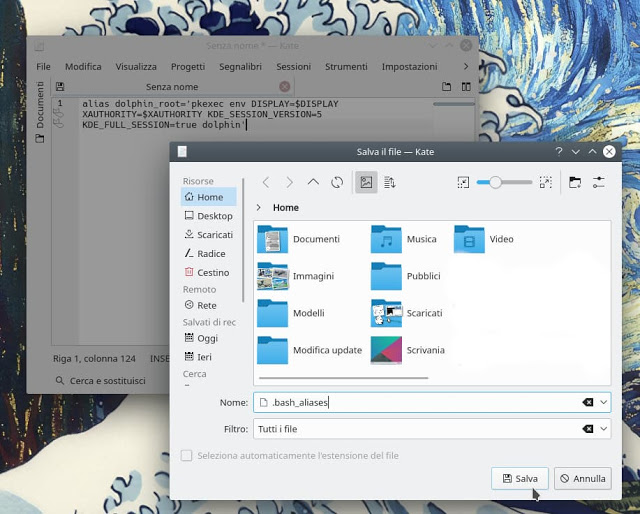640x514 pixels.
Task: Click the Salva button
Action: click(520, 478)
